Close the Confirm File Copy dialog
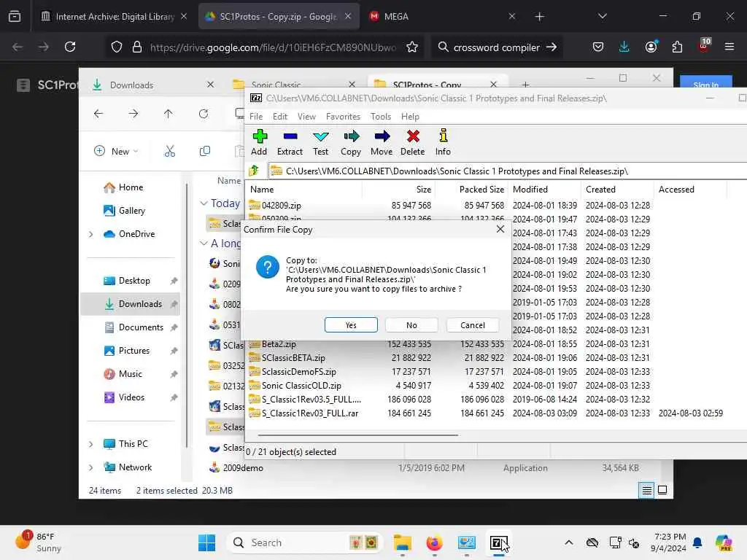The height and width of the screenshot is (560, 747). [x=500, y=229]
